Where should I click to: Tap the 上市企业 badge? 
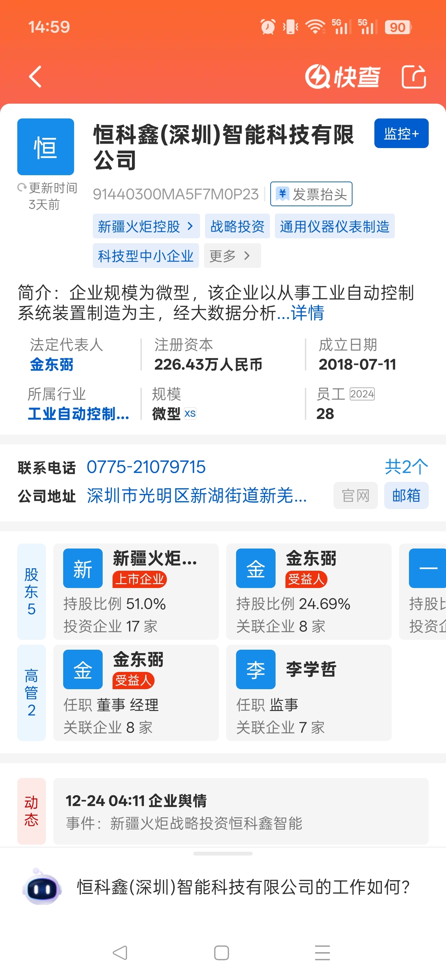click(139, 580)
